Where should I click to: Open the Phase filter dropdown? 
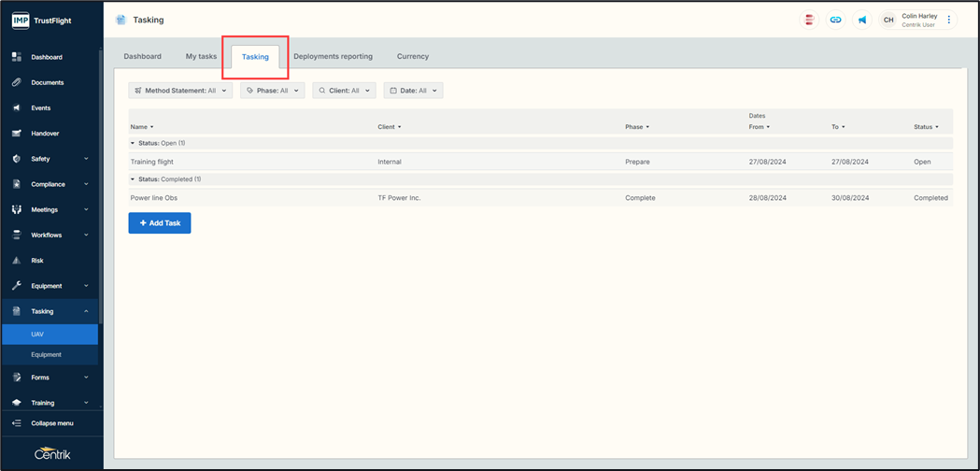pyautogui.click(x=272, y=91)
